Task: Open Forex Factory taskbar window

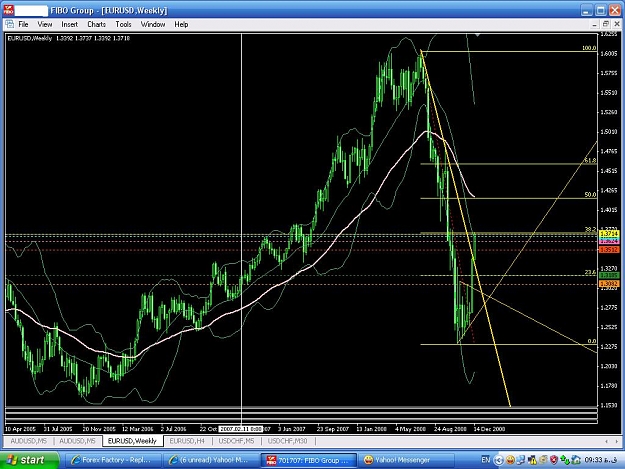Action: coord(112,460)
